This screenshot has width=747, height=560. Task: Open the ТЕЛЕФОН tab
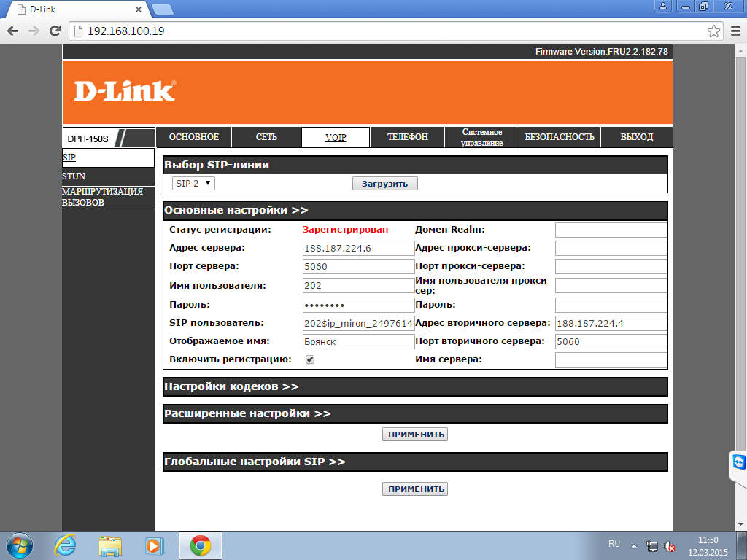pyautogui.click(x=407, y=137)
